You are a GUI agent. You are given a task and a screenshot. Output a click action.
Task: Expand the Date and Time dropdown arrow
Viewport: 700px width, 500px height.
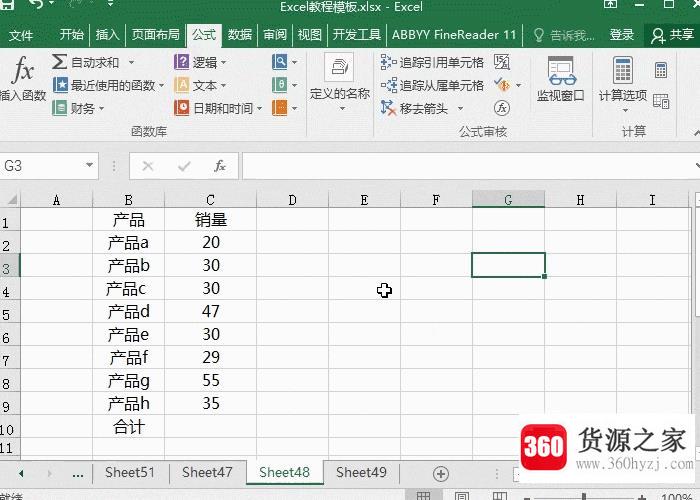coord(259,108)
